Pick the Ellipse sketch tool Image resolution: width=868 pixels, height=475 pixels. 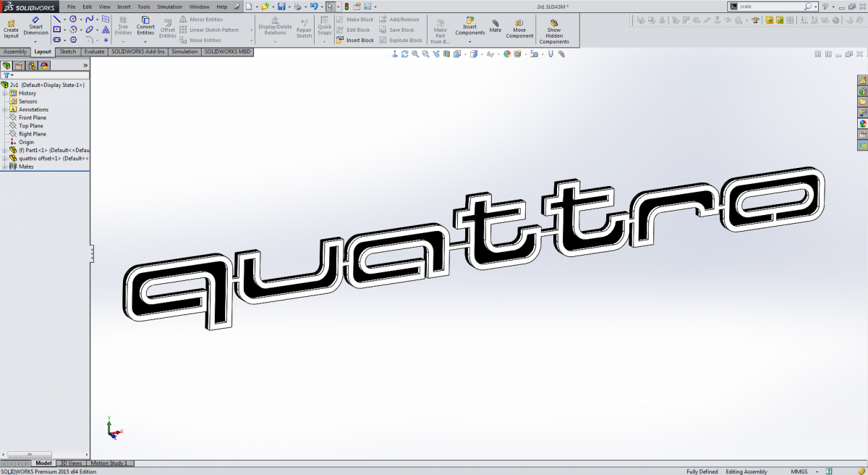(x=90, y=30)
